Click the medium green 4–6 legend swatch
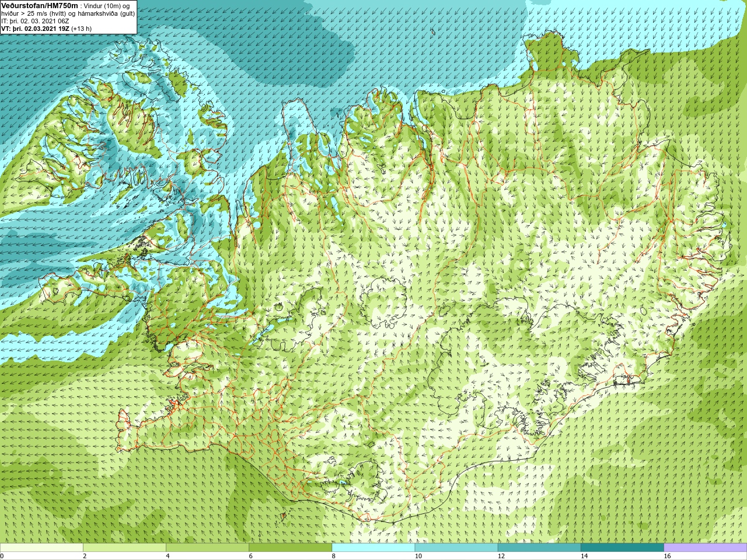 tap(207, 548)
